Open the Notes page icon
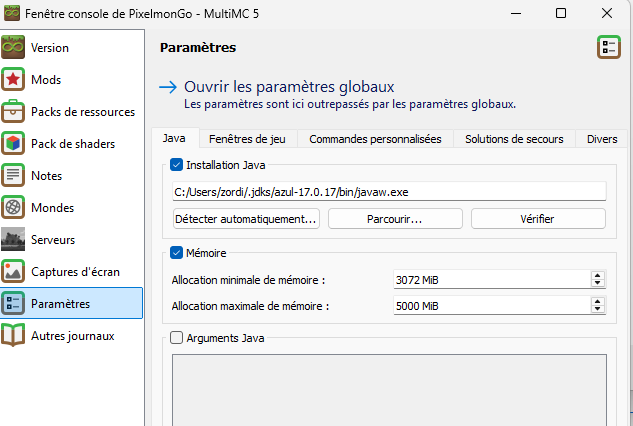 pos(14,176)
